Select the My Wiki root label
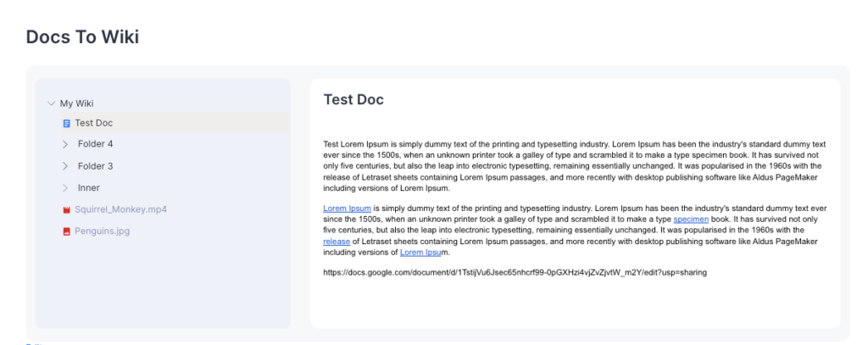The image size is (868, 345). click(x=76, y=103)
